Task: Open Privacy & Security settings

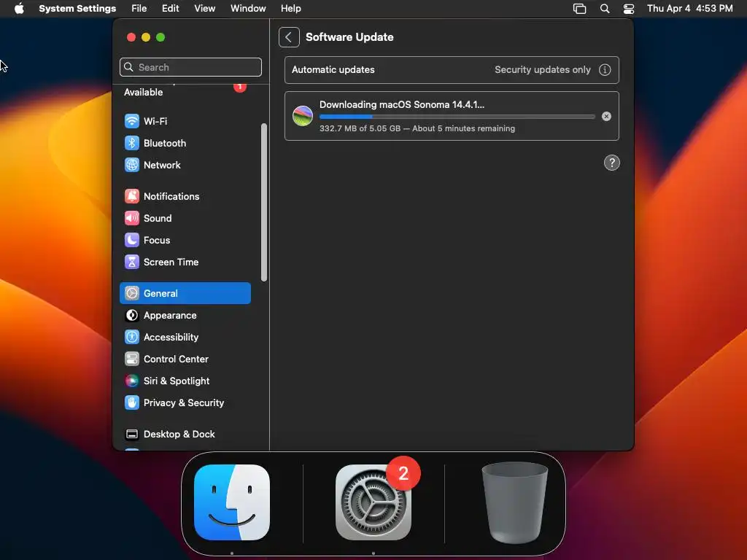Action: coord(185,402)
